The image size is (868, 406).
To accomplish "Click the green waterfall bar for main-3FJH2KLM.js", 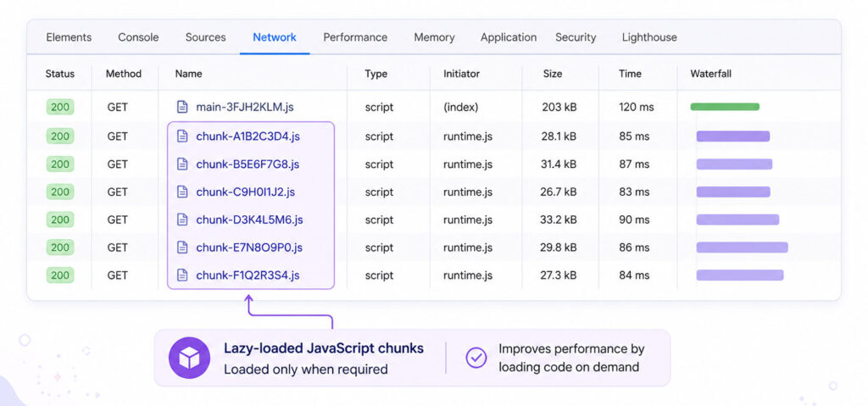I will tap(725, 107).
